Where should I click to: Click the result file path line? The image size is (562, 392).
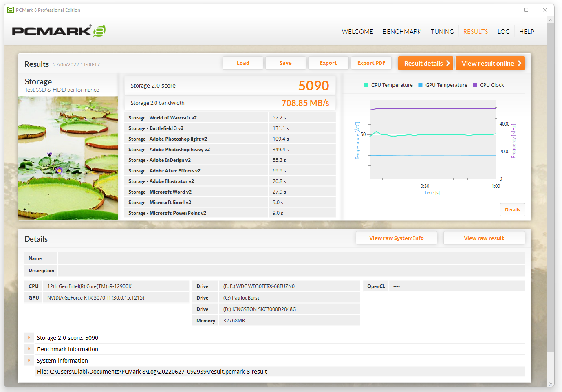click(x=280, y=372)
